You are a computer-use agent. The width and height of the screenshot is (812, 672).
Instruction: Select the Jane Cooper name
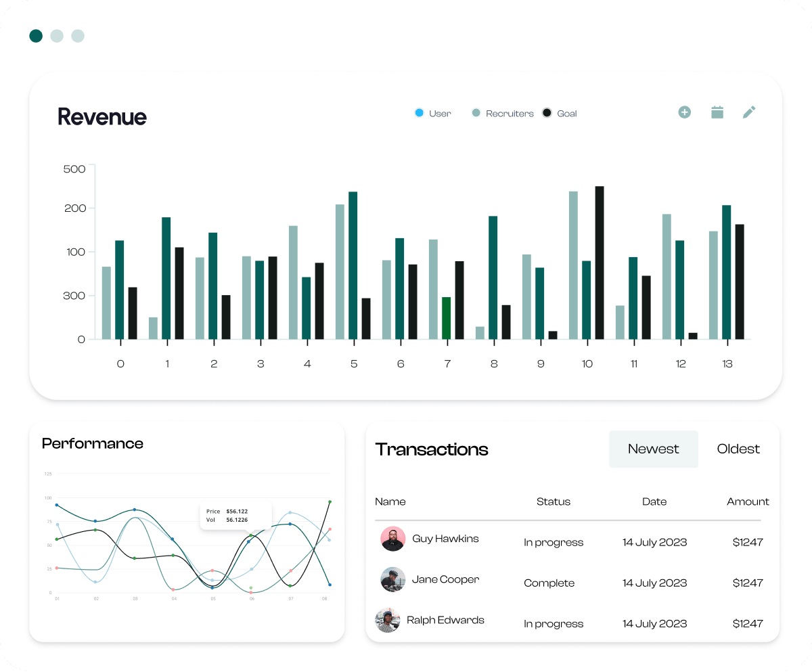click(x=445, y=579)
